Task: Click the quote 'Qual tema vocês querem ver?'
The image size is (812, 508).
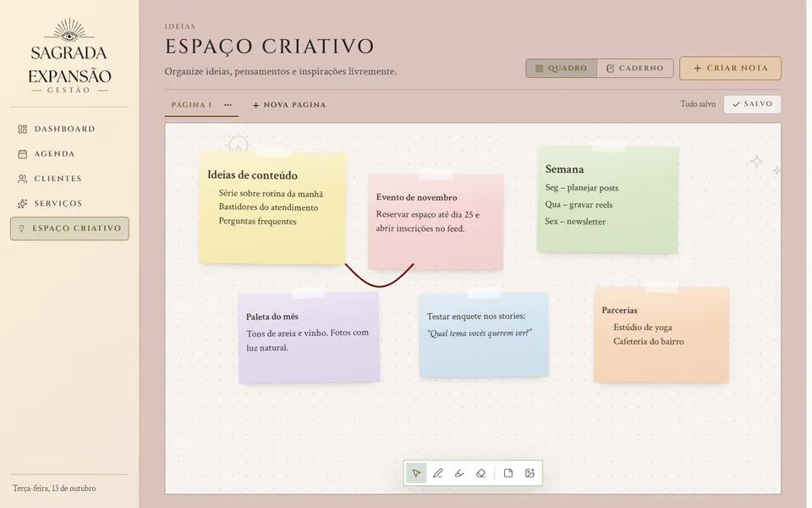Action: click(x=479, y=334)
